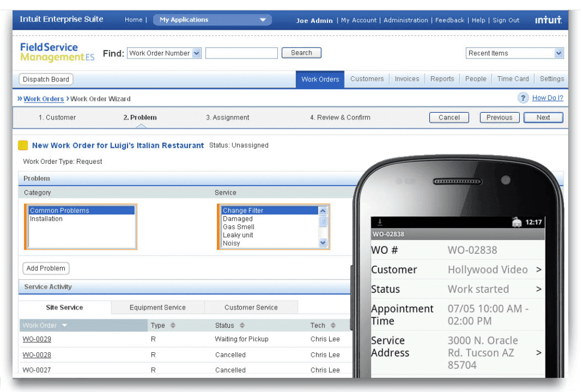Open the My Account link
583x392 pixels.
[x=359, y=20]
